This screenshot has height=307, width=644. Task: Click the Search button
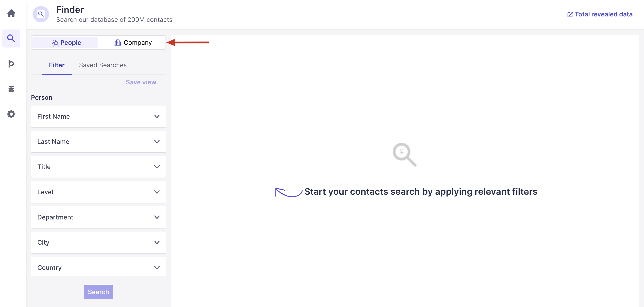coord(98,292)
